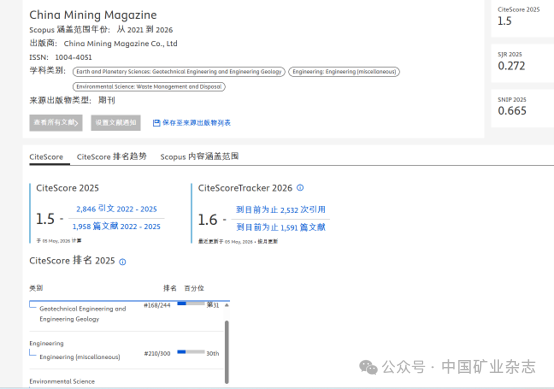Click the Engineering (miscellaneous) subject category tag

(x=344, y=72)
